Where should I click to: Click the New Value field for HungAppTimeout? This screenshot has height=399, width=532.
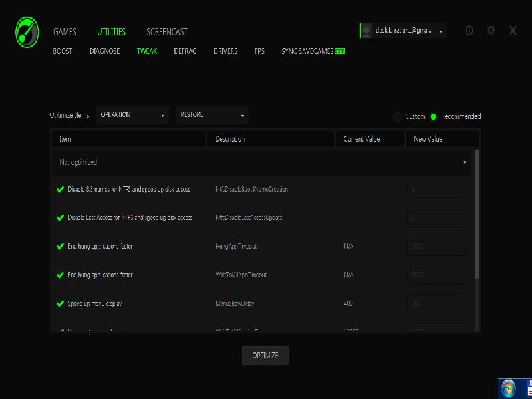point(437,246)
